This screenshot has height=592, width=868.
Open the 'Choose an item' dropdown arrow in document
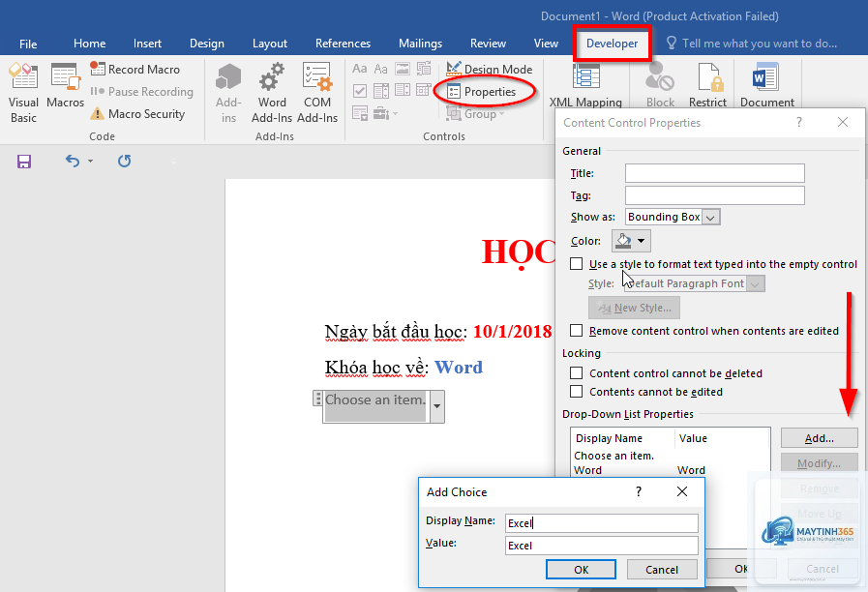tap(436, 406)
